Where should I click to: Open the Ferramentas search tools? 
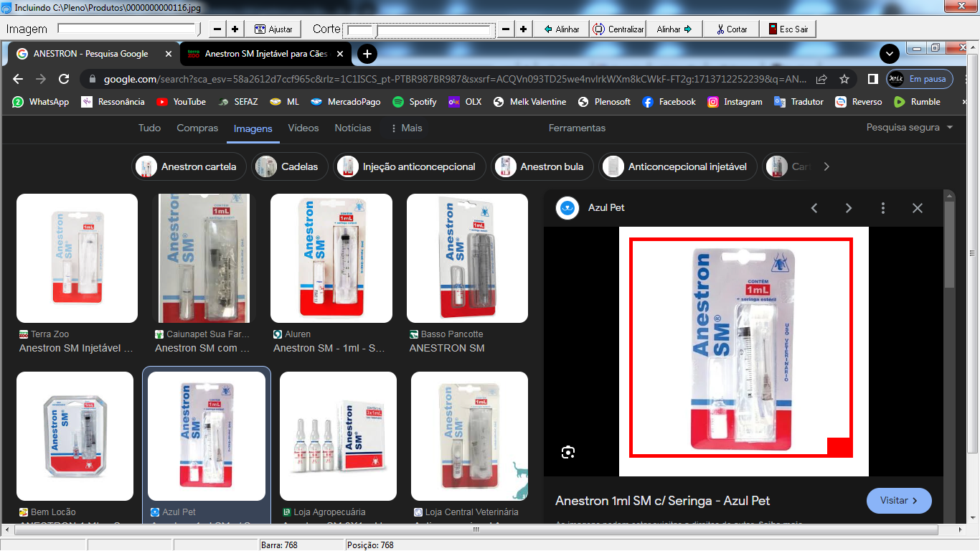(x=578, y=128)
